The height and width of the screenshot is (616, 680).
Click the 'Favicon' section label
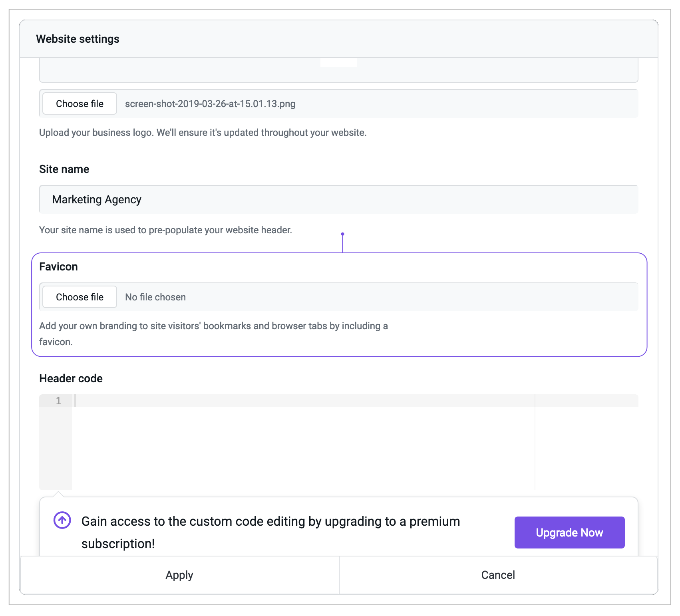click(58, 267)
